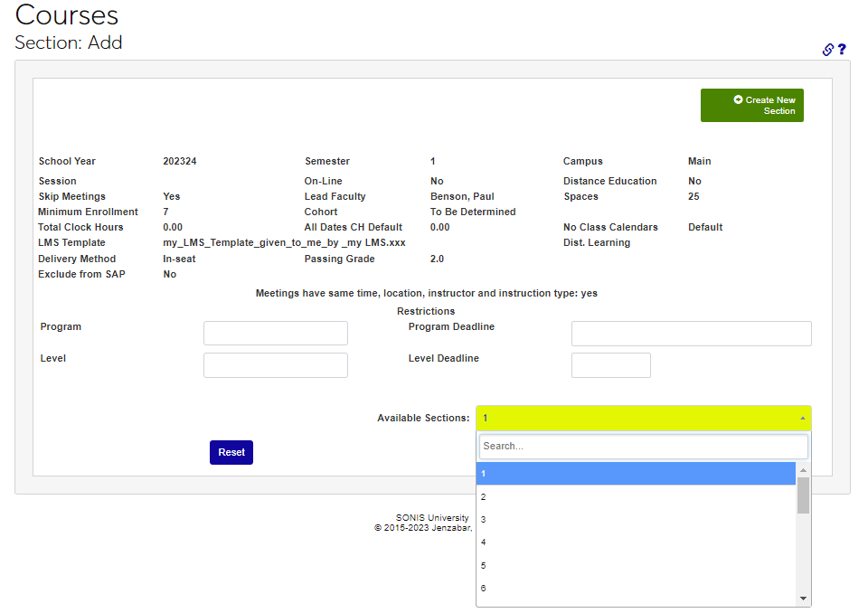868x613 pixels.
Task: Click the Program Deadline input field
Action: [x=691, y=334]
